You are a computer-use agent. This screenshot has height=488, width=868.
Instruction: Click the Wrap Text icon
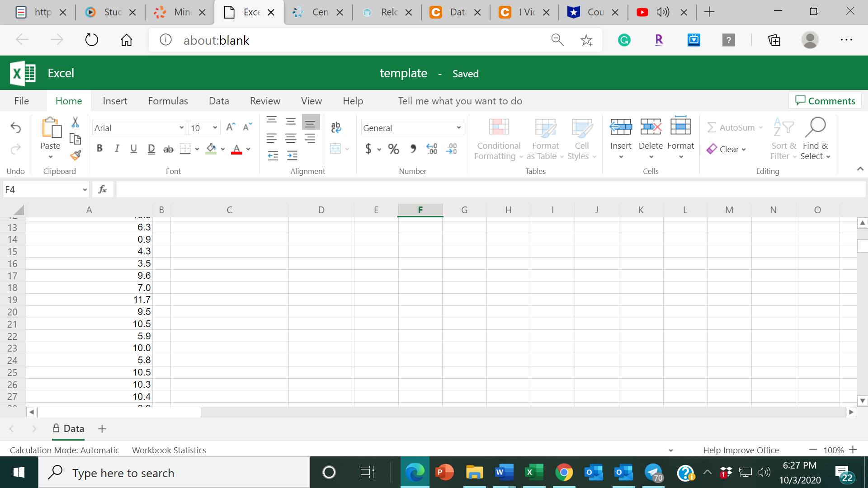[336, 127]
